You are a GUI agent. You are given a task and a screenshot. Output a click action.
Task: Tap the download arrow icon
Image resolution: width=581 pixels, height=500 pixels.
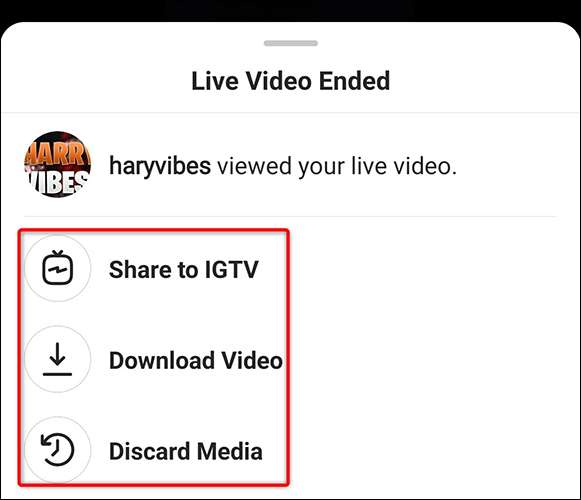pos(57,359)
